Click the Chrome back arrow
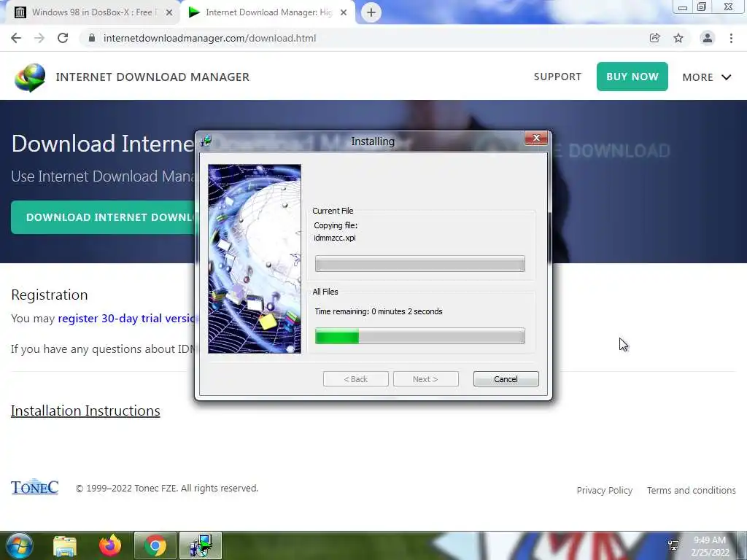 tap(16, 38)
